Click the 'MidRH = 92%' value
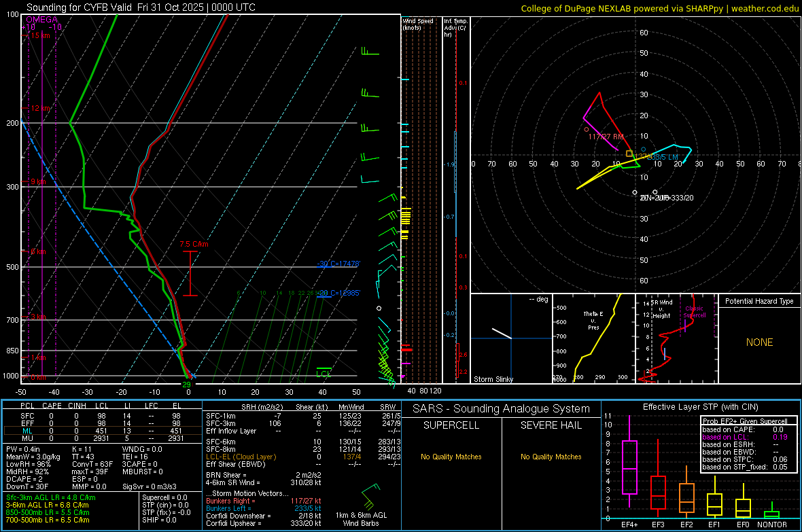Image resolution: width=802 pixels, height=532 pixels. click(x=28, y=472)
